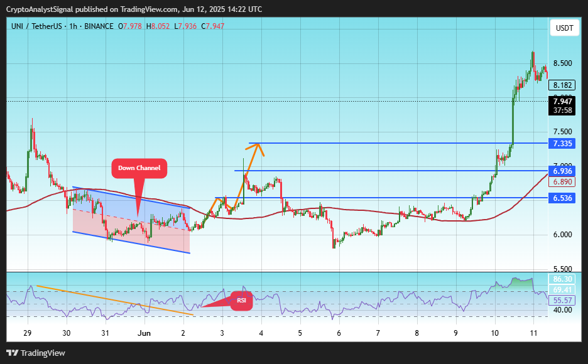Click the RSI value 69.41 label
This screenshot has width=588, height=364.
(x=562, y=289)
